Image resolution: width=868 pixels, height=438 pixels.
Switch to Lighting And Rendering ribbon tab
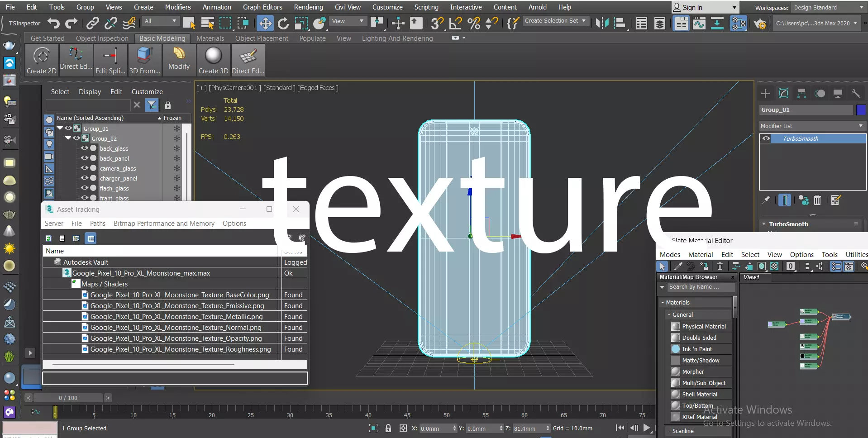click(x=397, y=38)
